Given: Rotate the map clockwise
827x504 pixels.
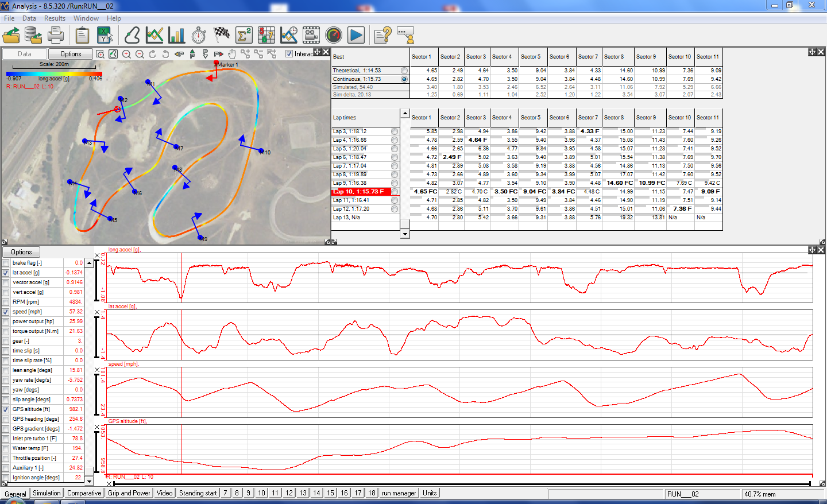Looking at the screenshot, I should 153,54.
